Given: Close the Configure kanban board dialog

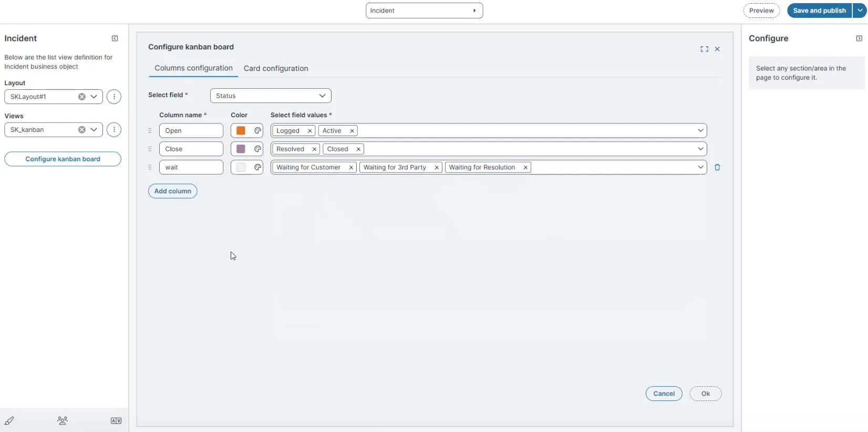Looking at the screenshot, I should coord(717,49).
